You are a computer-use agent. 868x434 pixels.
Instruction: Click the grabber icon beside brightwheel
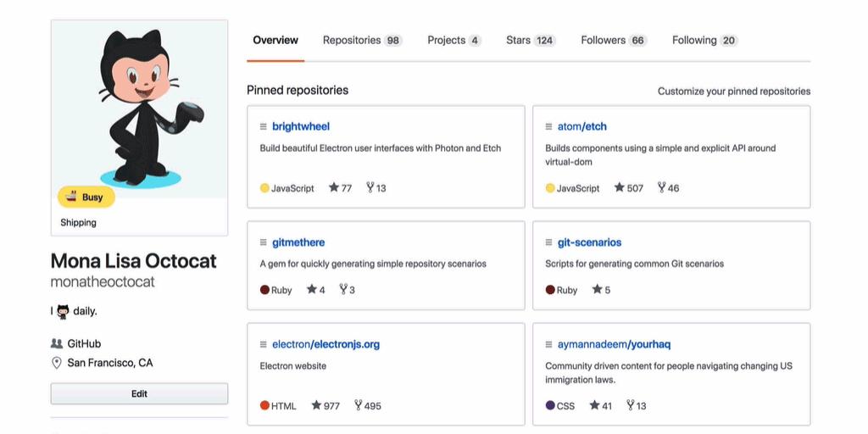(264, 126)
